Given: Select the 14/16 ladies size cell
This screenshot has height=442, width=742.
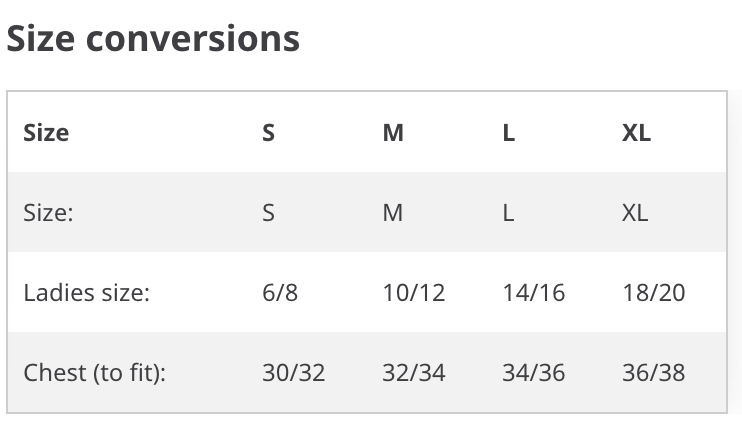Looking at the screenshot, I should pos(534,292).
